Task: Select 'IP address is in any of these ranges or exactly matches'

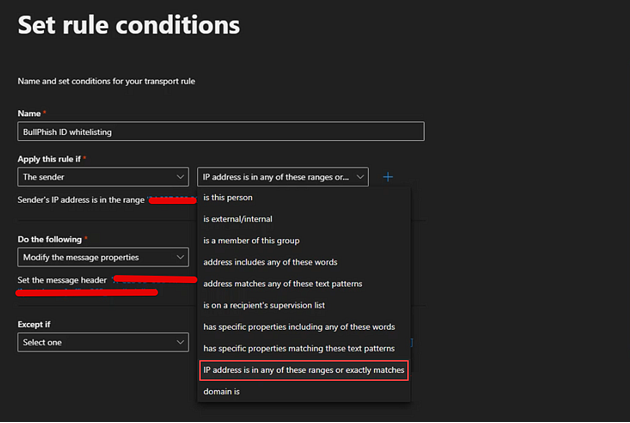Action: 304,370
